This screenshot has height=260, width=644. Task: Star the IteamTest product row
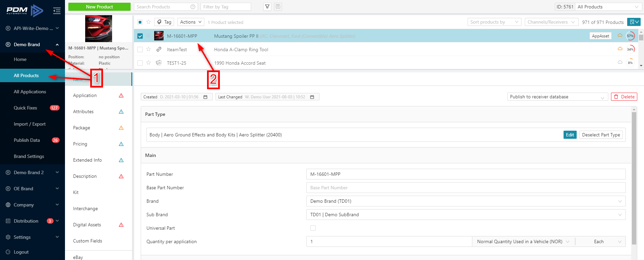[x=148, y=49]
